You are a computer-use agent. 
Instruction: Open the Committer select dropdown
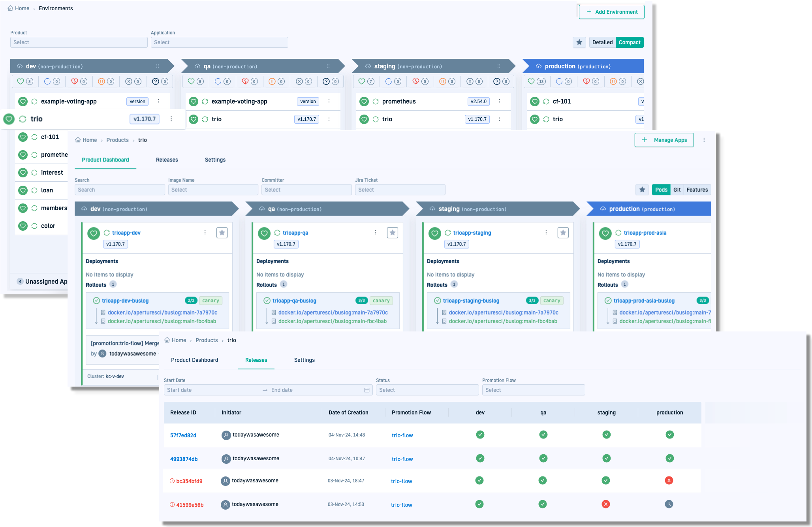point(306,190)
